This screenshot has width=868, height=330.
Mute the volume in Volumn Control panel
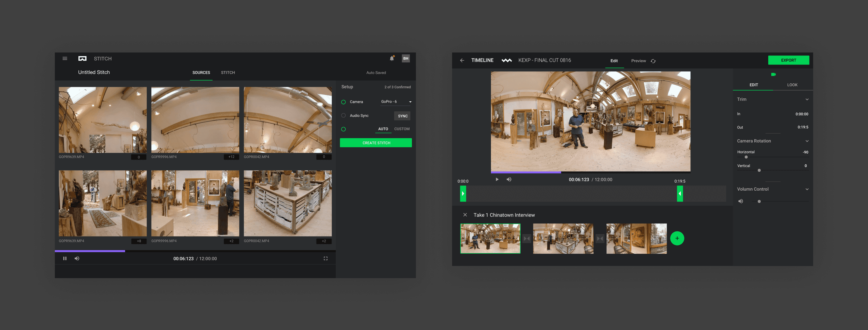coord(741,201)
